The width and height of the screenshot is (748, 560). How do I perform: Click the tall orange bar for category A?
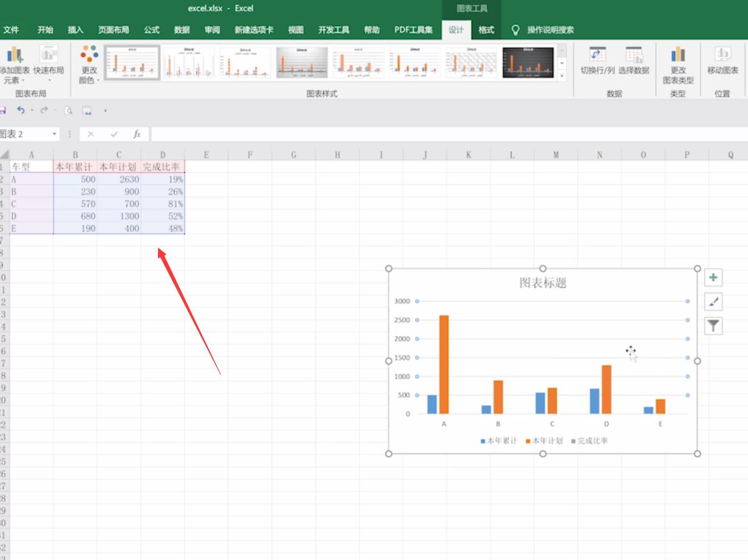[x=444, y=365]
